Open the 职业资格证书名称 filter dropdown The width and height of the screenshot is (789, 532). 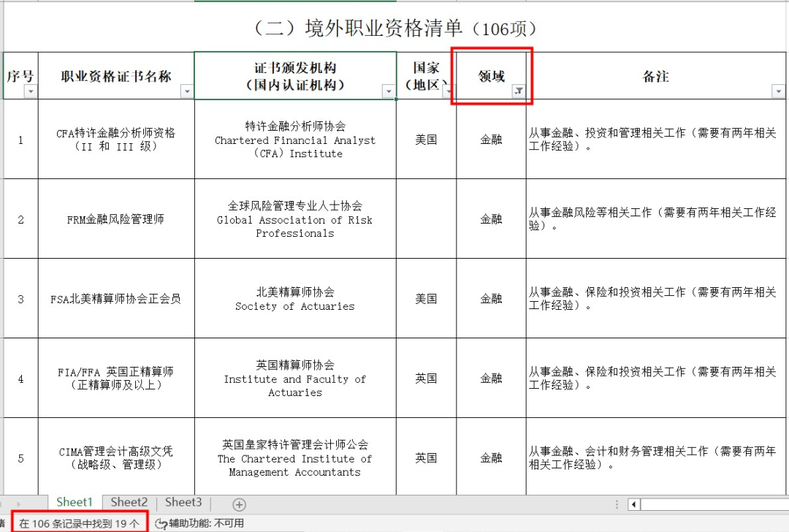point(187,92)
